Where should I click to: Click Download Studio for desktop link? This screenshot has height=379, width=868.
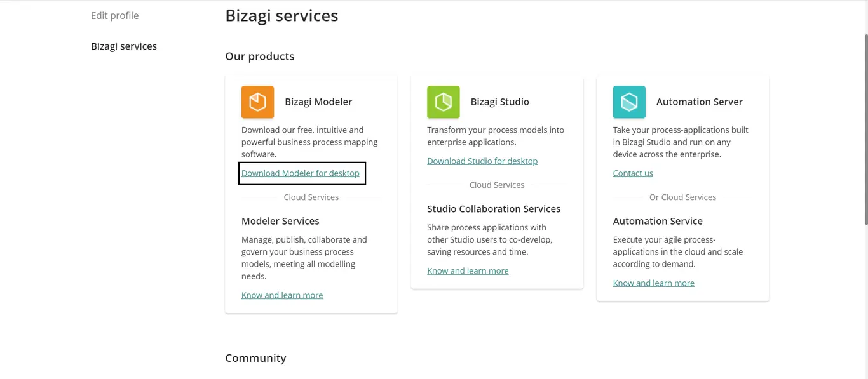click(482, 161)
